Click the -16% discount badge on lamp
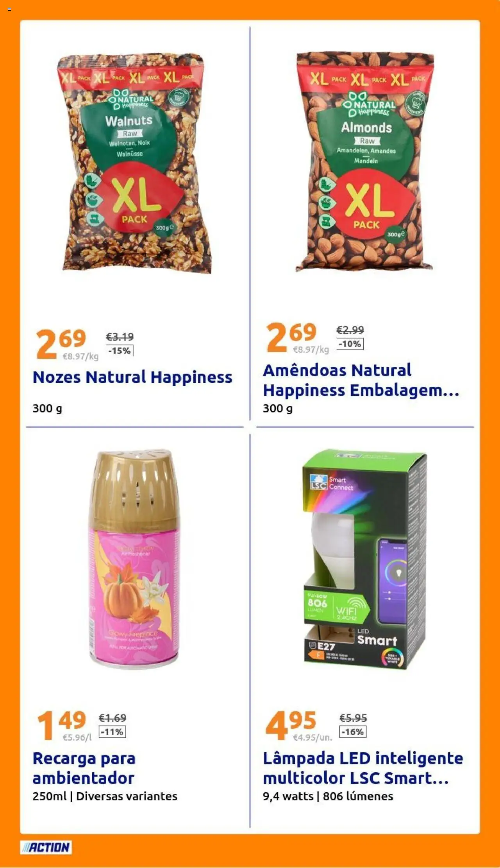 (353, 732)
